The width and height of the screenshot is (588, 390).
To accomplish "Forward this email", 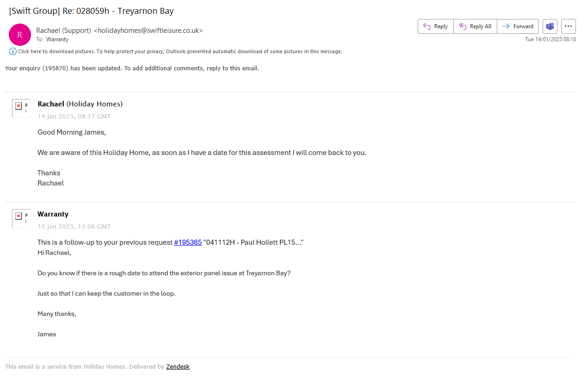I will pyautogui.click(x=518, y=26).
